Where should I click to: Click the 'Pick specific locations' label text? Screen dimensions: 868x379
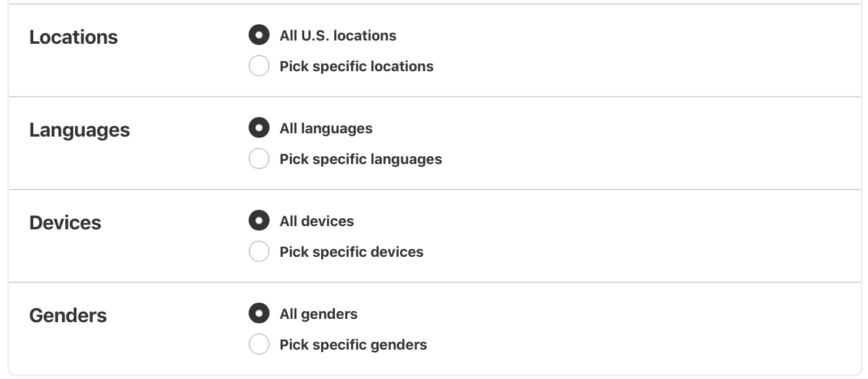(x=356, y=66)
